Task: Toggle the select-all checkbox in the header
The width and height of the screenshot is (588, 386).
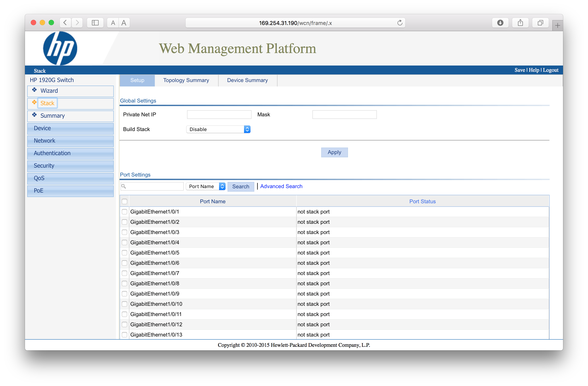Action: (x=124, y=201)
